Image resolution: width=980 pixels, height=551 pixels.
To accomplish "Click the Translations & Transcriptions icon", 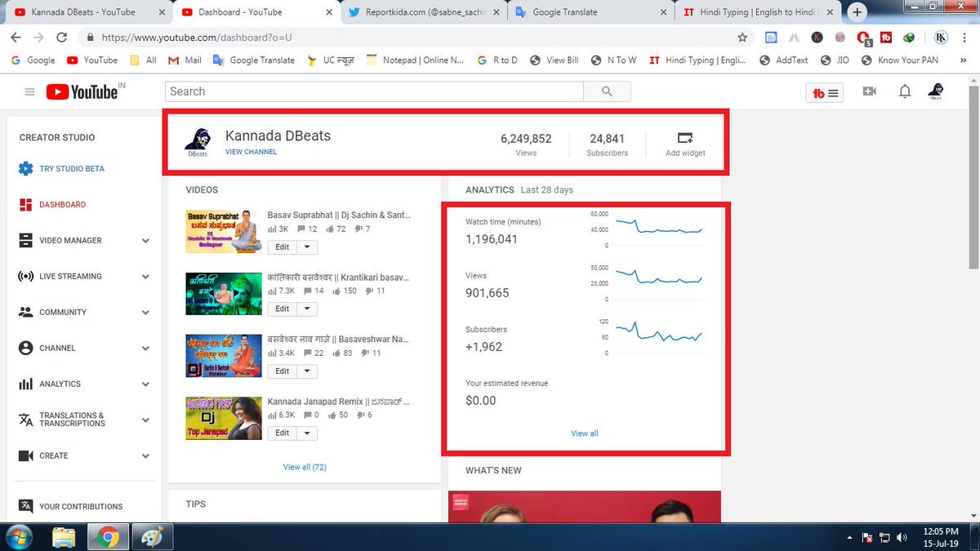I will (25, 420).
